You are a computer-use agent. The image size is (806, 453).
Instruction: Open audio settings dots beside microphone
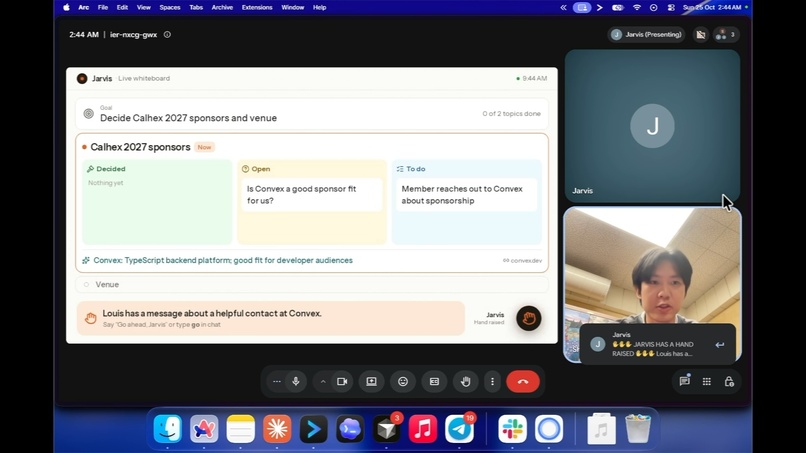click(277, 382)
